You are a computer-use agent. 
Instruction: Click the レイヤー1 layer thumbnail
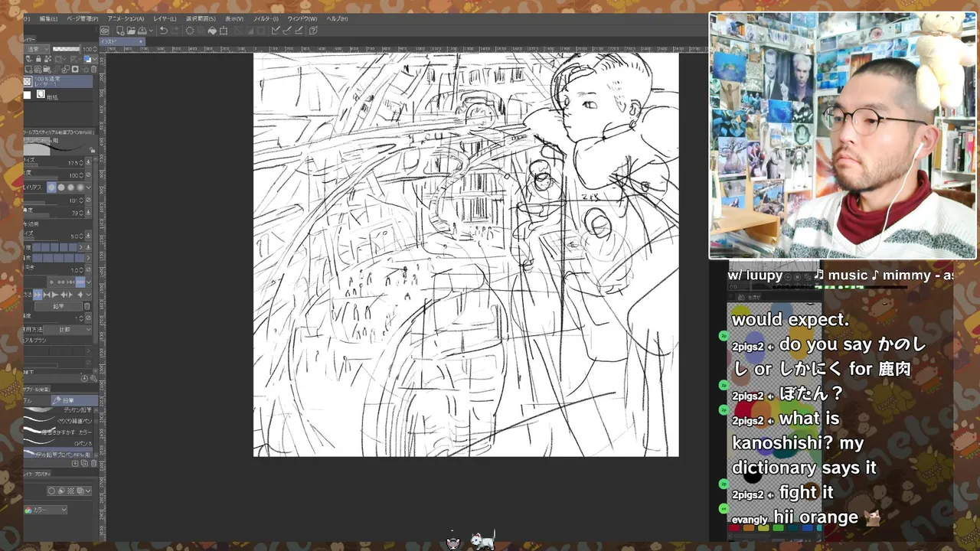28,81
